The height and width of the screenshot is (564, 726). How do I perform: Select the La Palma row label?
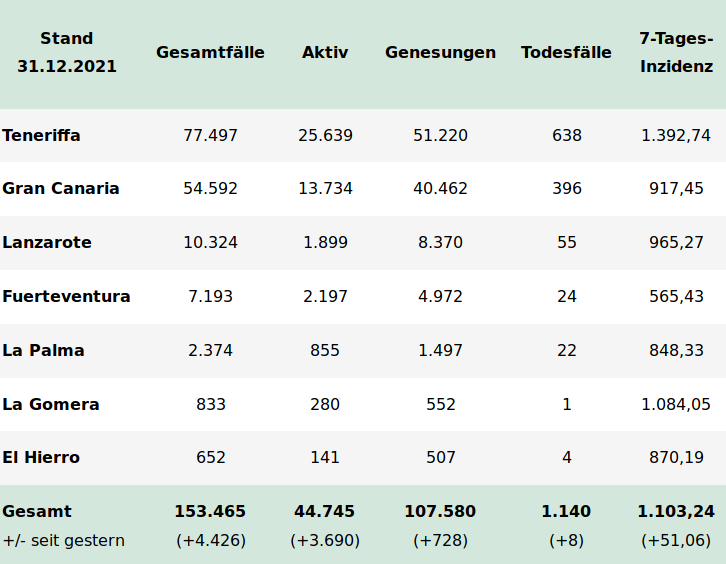click(x=43, y=351)
